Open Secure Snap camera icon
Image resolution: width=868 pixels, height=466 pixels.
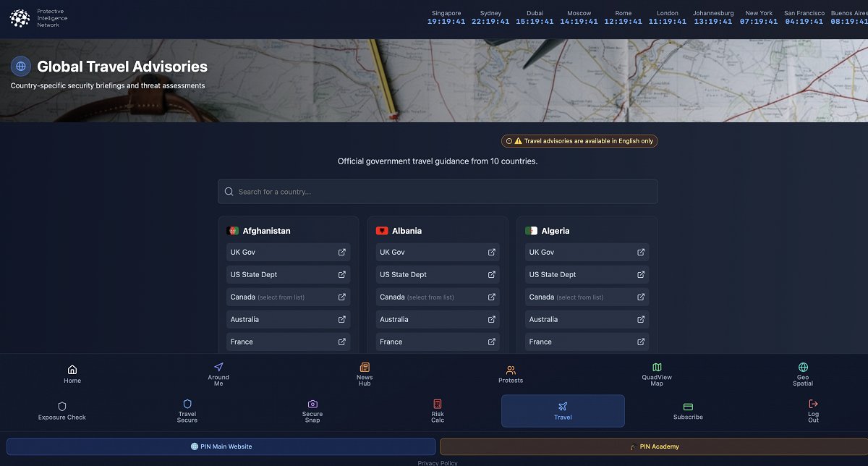[x=312, y=404]
